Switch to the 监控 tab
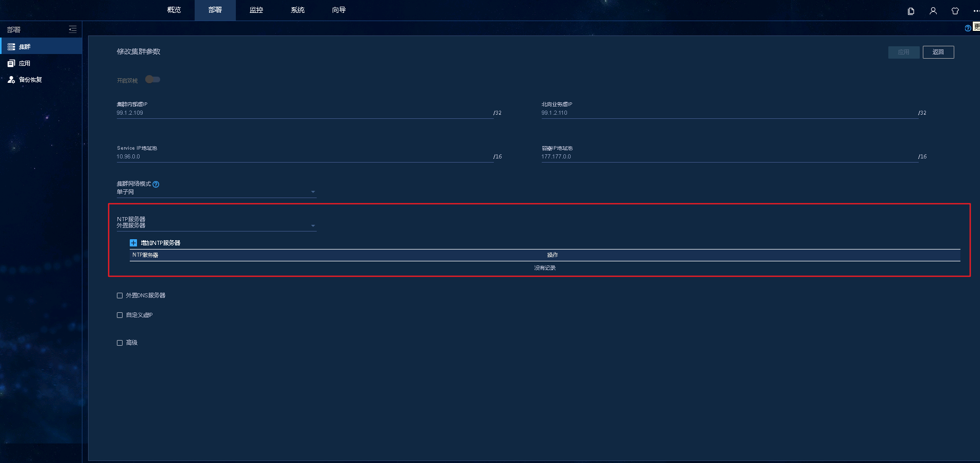The width and height of the screenshot is (980, 463). point(256,10)
